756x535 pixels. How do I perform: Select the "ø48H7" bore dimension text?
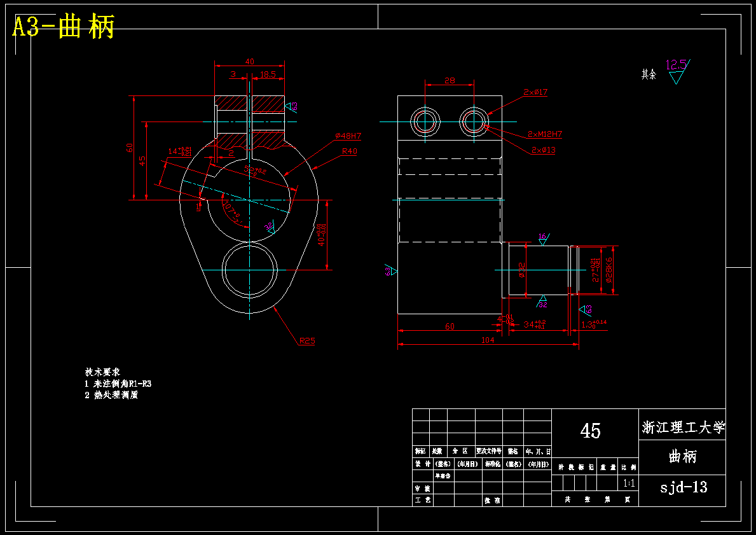pos(348,136)
